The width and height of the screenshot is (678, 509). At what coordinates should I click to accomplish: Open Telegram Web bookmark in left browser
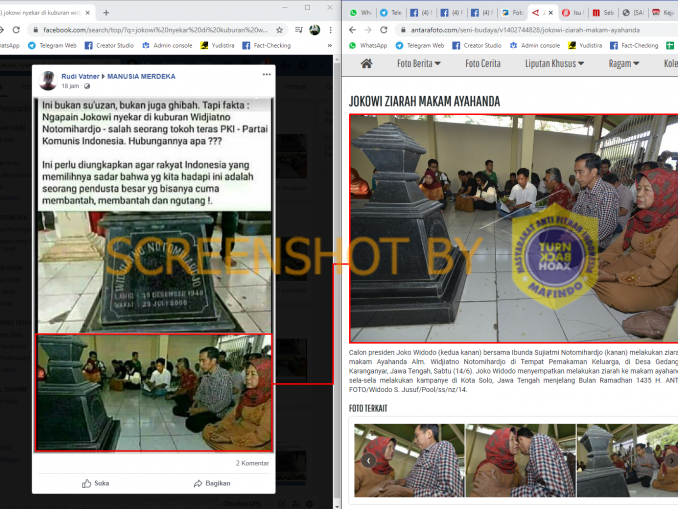[52, 45]
